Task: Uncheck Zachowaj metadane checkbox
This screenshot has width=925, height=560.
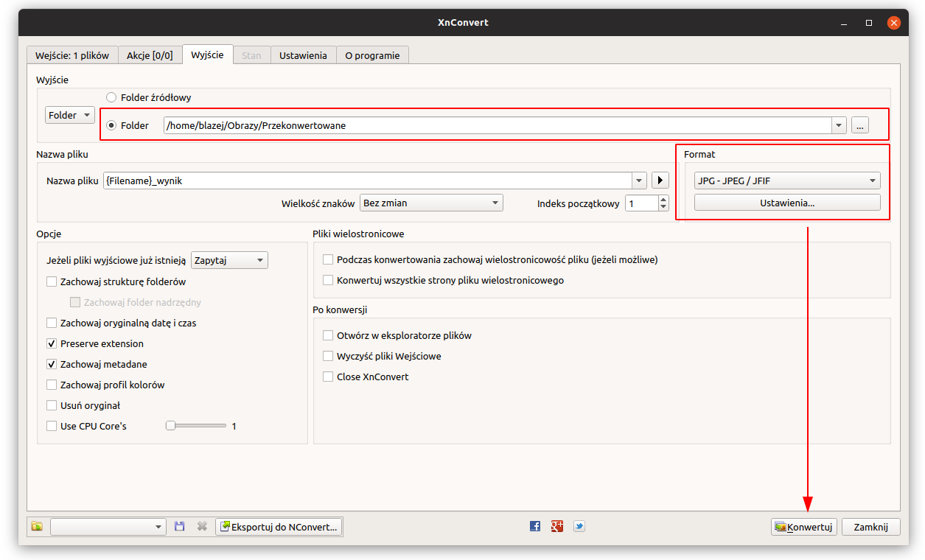Action: tap(52, 364)
